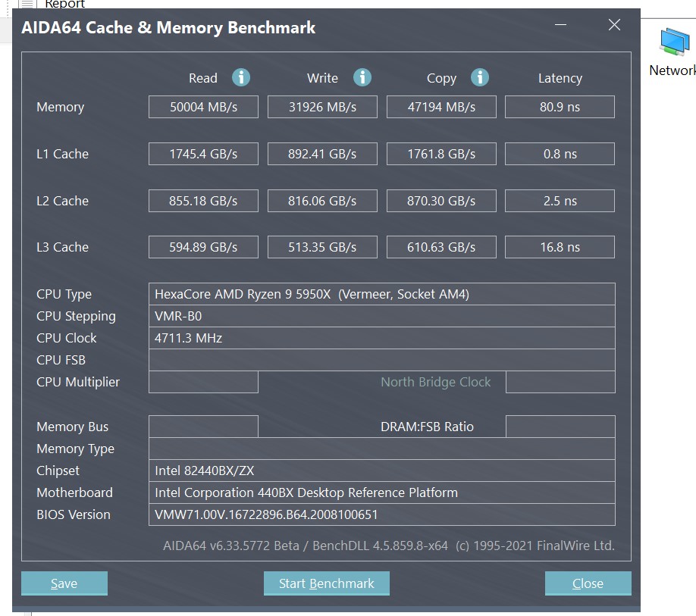696x616 pixels.
Task: Select L3 Cache Copy 610.63 GB/s
Action: (441, 247)
